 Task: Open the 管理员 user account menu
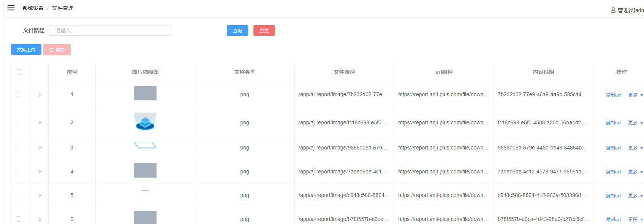627,10
